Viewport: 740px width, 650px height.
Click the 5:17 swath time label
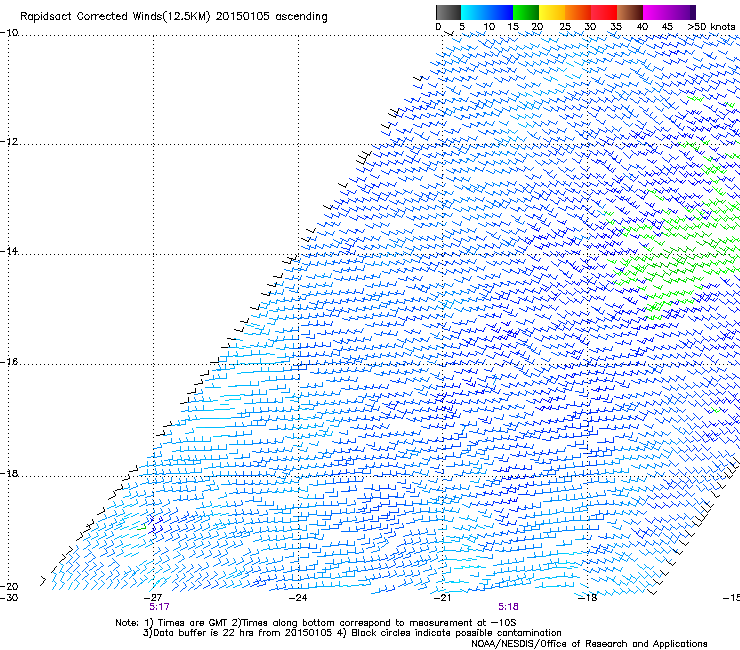pos(160,607)
